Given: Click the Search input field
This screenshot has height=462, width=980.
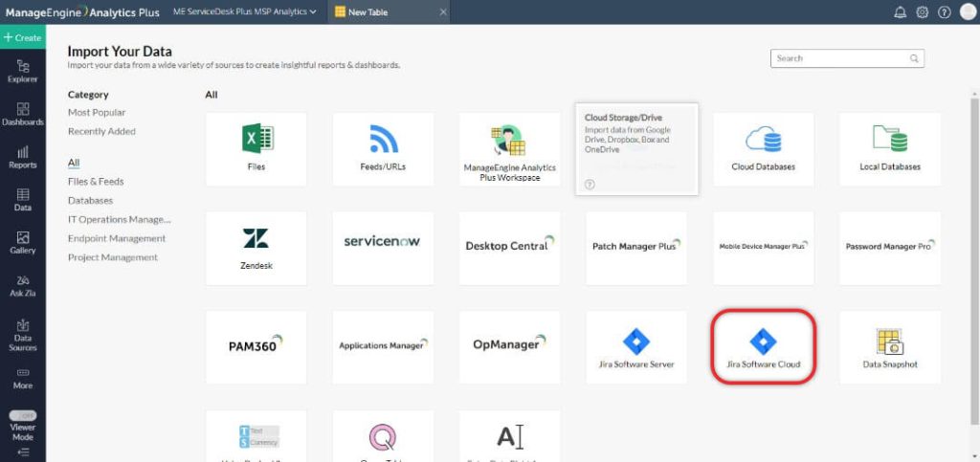Looking at the screenshot, I should (847, 58).
